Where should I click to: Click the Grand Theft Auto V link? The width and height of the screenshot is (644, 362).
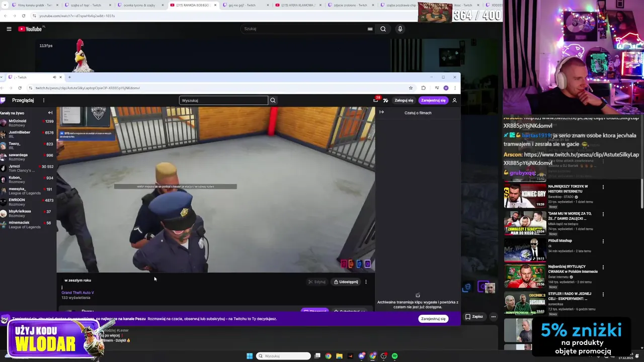(77, 293)
